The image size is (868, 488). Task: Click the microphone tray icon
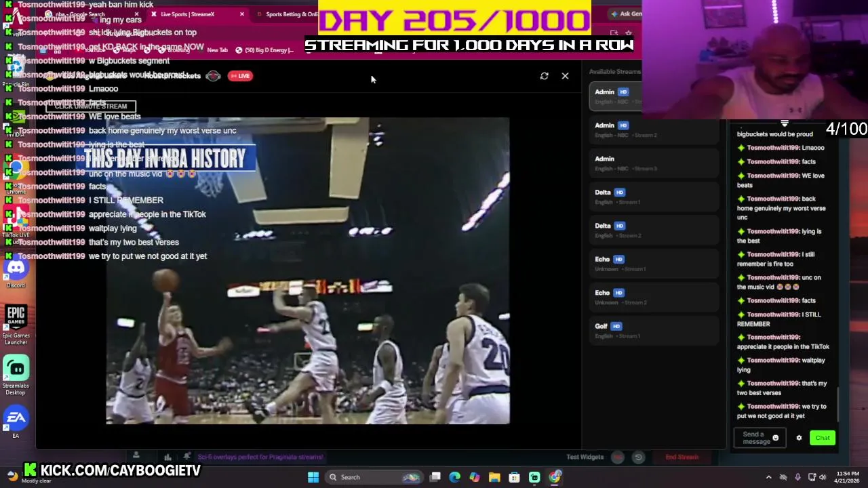click(797, 477)
